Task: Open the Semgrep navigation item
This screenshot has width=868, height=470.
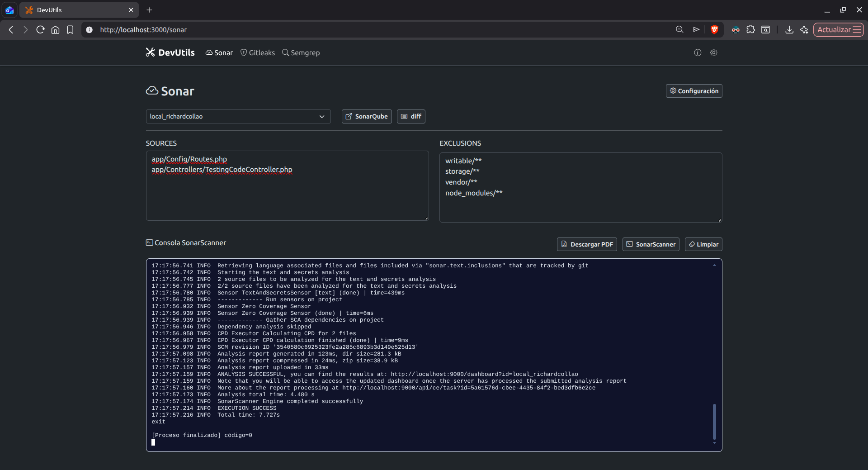Action: tap(301, 52)
